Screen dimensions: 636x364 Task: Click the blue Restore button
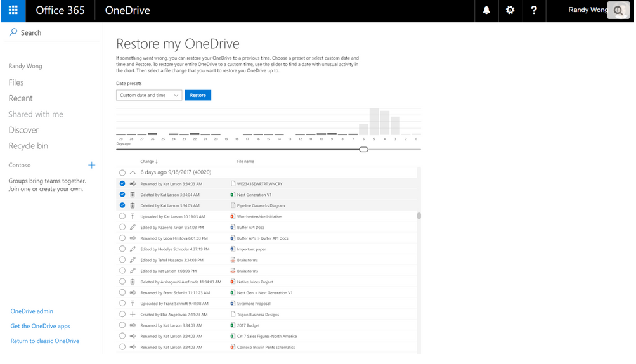[x=198, y=95]
